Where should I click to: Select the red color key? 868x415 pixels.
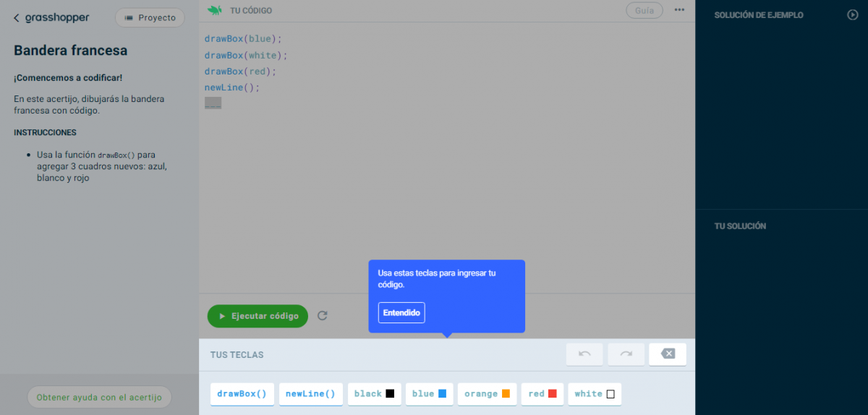[542, 394]
